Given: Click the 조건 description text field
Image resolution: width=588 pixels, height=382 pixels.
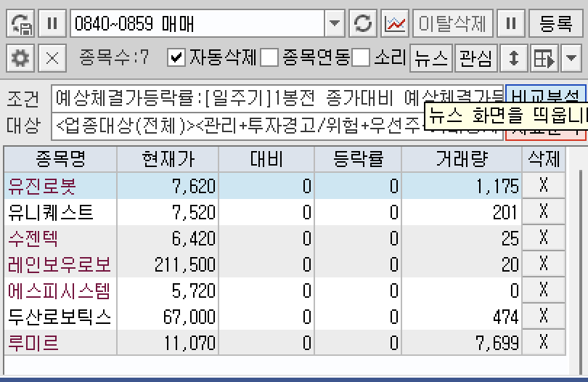Looking at the screenshot, I should (x=277, y=99).
